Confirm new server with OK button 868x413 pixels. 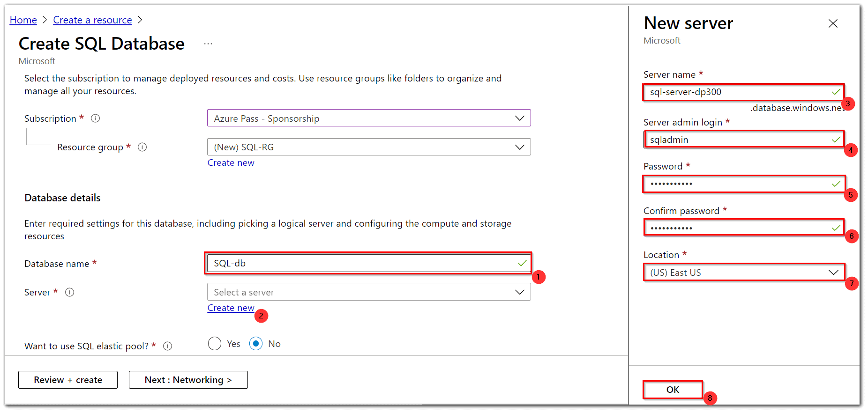click(x=673, y=390)
